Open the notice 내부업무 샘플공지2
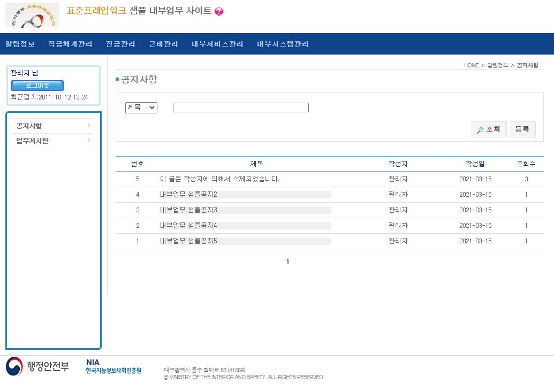 point(188,195)
